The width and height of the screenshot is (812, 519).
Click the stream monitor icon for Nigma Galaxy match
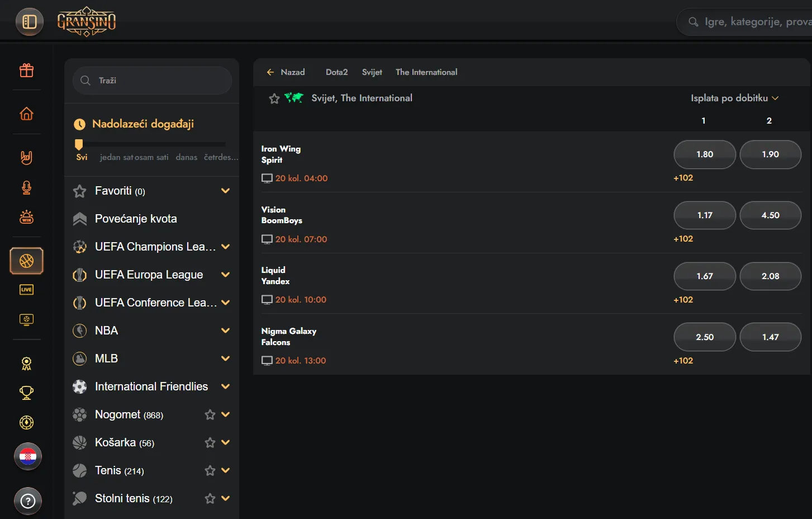(x=267, y=361)
